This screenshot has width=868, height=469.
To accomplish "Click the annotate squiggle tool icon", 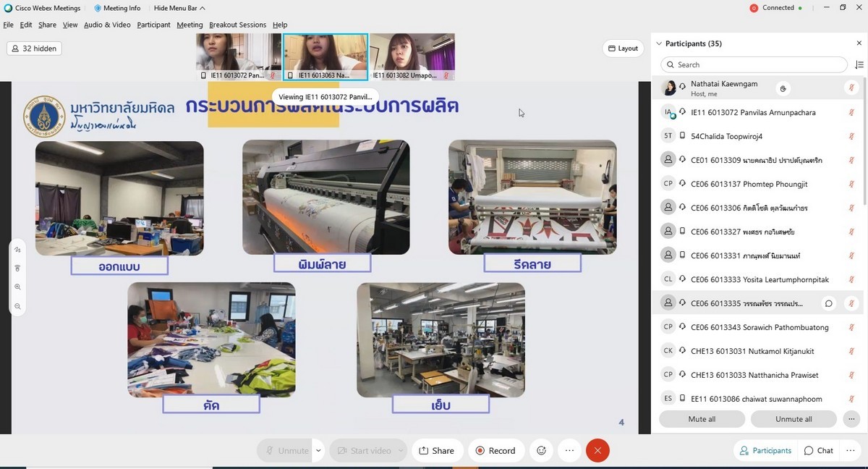I will [17, 250].
